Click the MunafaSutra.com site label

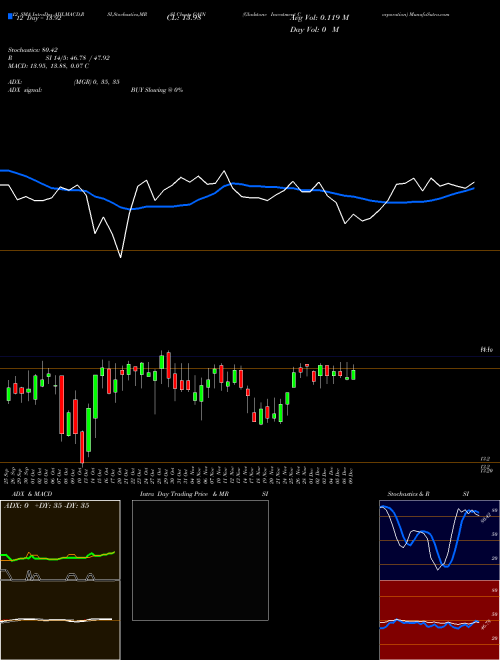click(x=428, y=14)
